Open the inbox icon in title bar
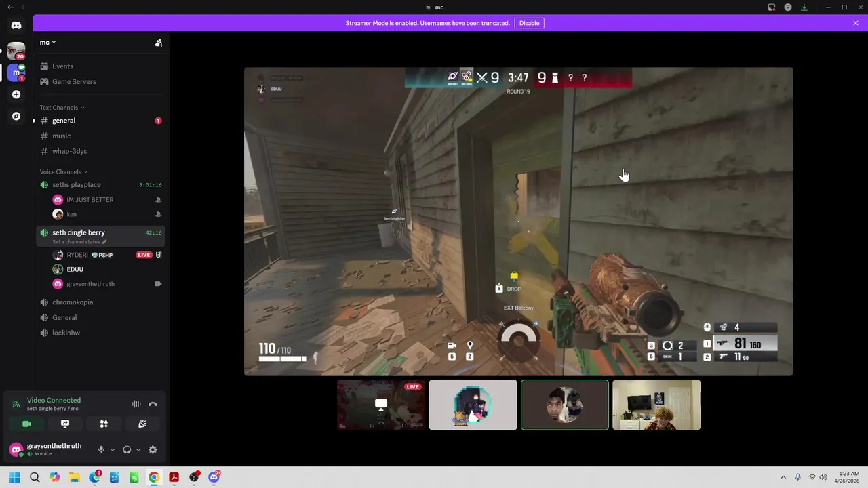Viewport: 868px width, 488px height. click(x=772, y=7)
